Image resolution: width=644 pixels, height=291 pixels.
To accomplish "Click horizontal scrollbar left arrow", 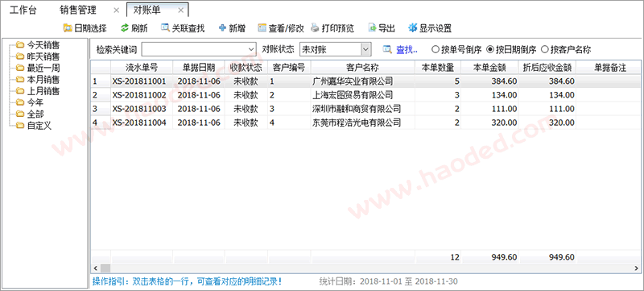I will [95, 268].
